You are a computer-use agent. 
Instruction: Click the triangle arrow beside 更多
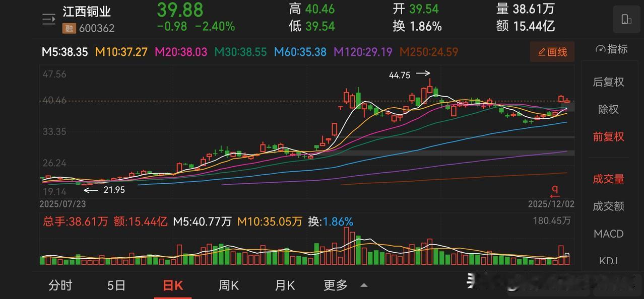(364, 285)
